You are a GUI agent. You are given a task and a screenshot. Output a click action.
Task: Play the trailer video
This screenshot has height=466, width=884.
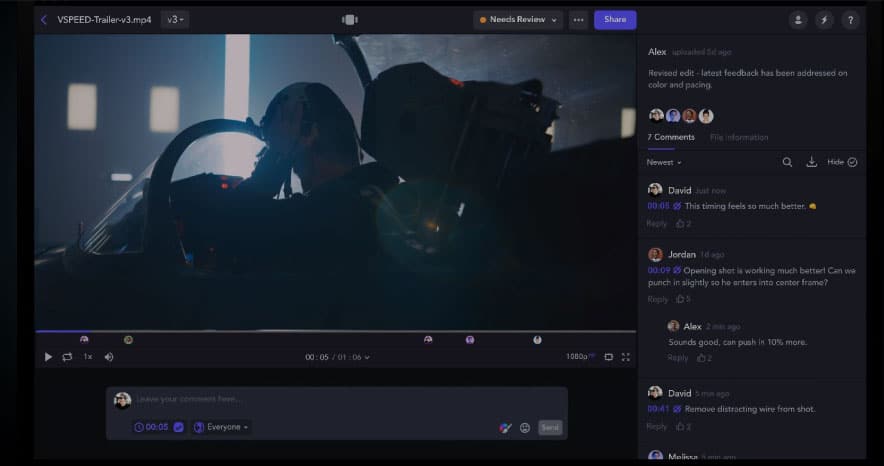[x=48, y=357]
